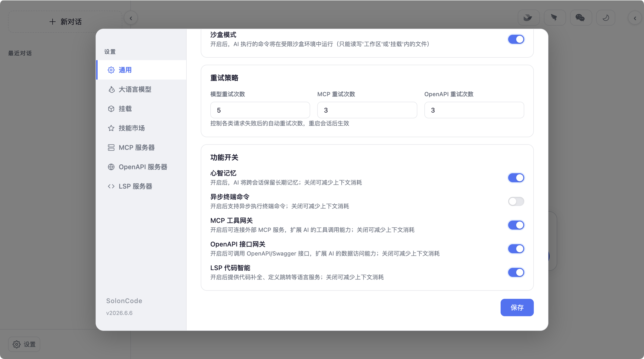This screenshot has height=359, width=644.
Task: Click the 设置 gear button at bottom-left
Action: click(24, 344)
